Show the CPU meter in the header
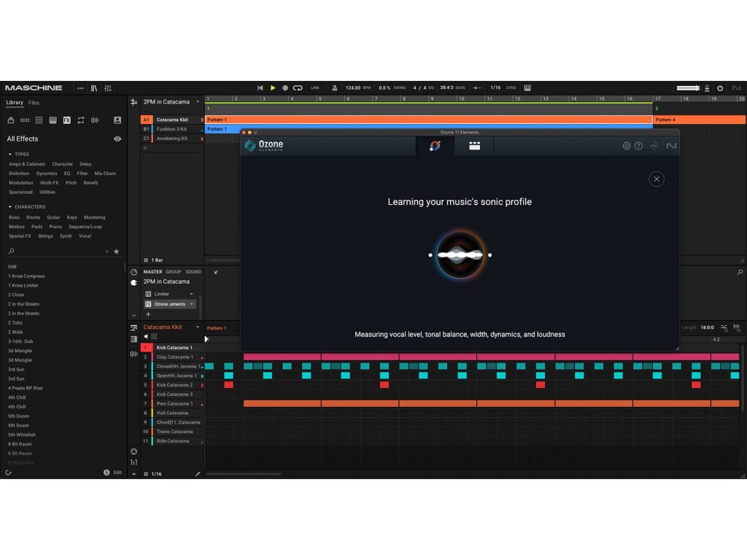The height and width of the screenshot is (560, 747). coord(707,88)
